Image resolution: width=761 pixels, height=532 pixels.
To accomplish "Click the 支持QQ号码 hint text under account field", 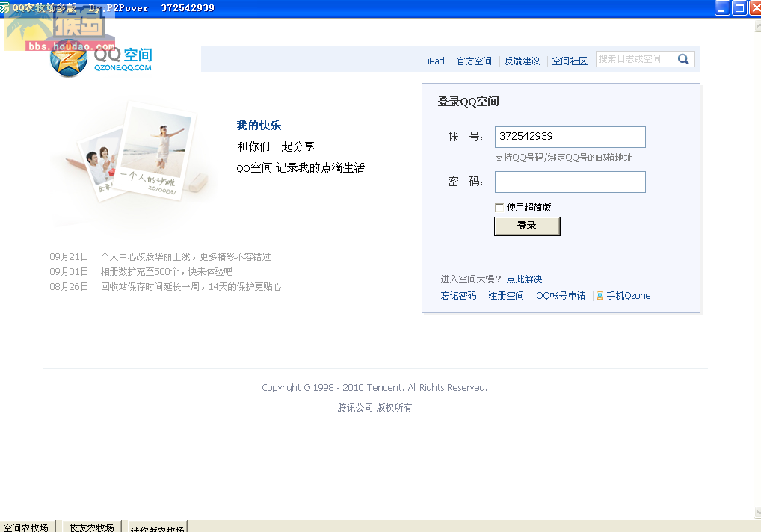I will tap(564, 158).
